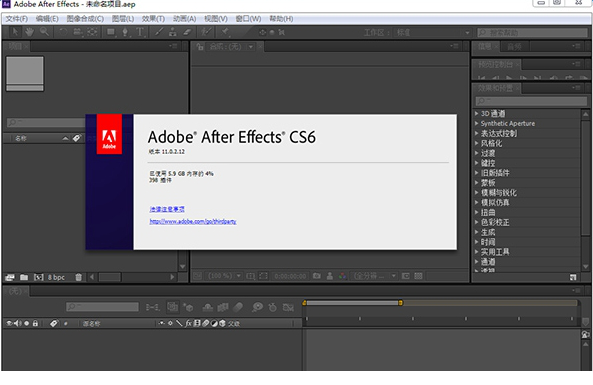Open color depth setting 8 bpc
Viewport: 593px width, 385px height.
[x=56, y=277]
